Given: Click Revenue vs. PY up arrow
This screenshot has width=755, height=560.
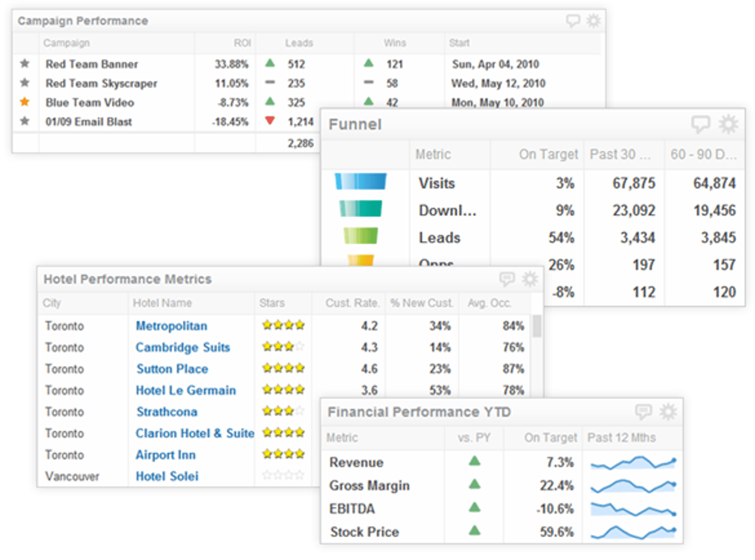Looking at the screenshot, I should pyautogui.click(x=474, y=461).
